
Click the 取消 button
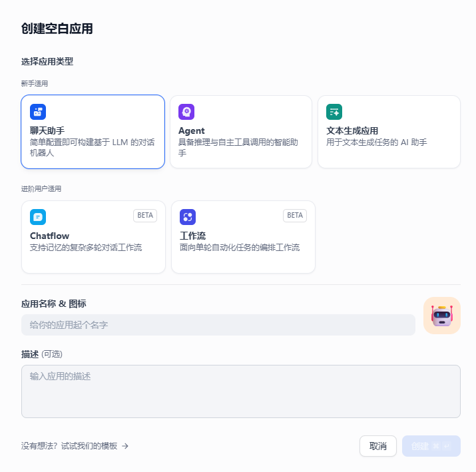(378, 446)
